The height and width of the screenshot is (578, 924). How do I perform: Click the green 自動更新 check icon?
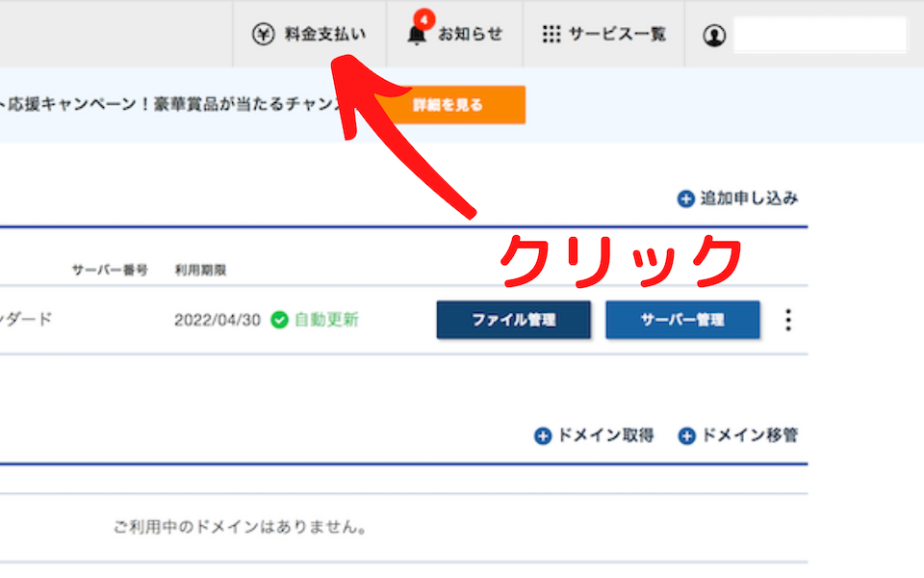(279, 320)
